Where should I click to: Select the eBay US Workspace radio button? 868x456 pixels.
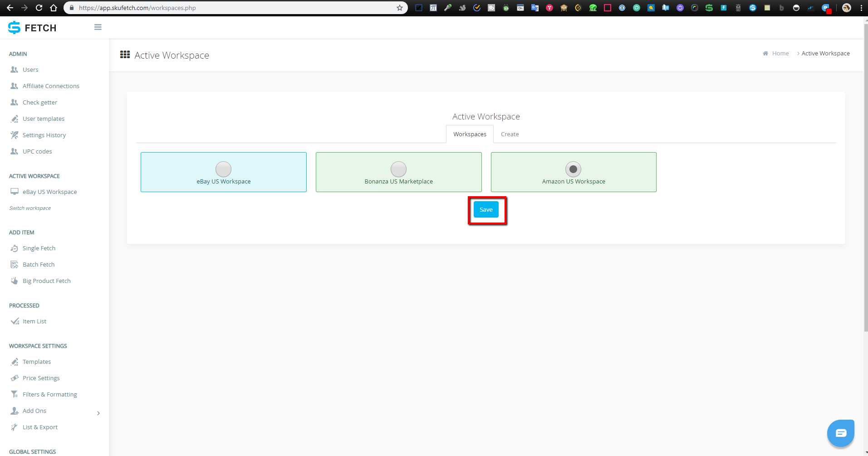point(223,169)
